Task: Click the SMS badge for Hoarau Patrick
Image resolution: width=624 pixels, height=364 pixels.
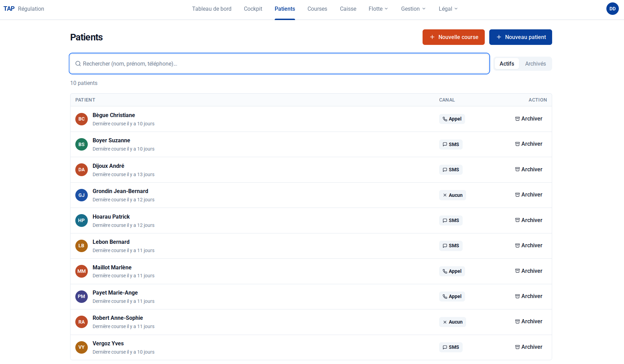Action: point(451,220)
